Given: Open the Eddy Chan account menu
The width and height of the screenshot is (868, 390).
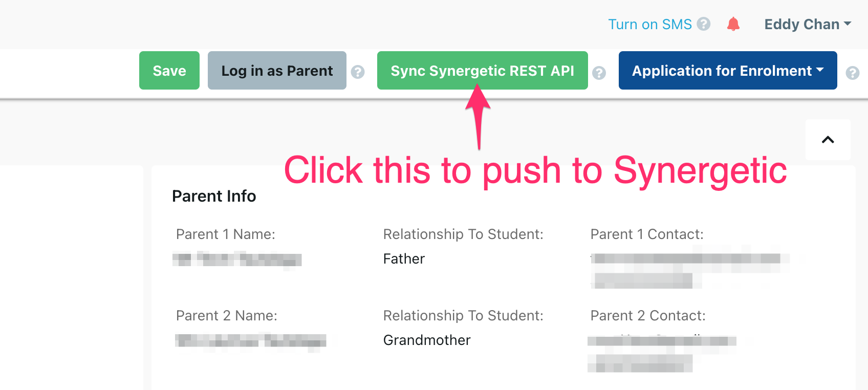Looking at the screenshot, I should tap(801, 24).
